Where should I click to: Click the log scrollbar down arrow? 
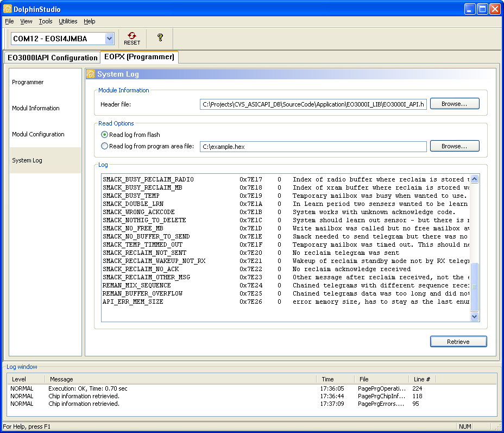(x=474, y=316)
